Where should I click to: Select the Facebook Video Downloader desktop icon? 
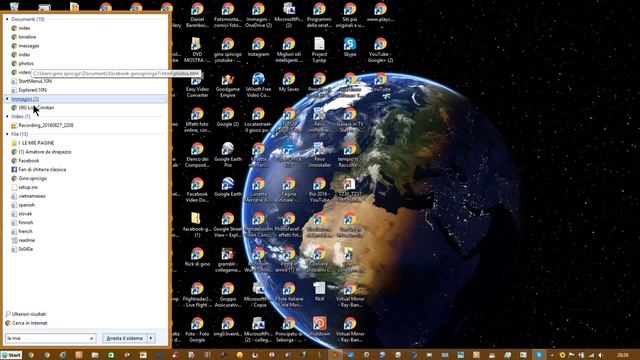click(x=197, y=190)
